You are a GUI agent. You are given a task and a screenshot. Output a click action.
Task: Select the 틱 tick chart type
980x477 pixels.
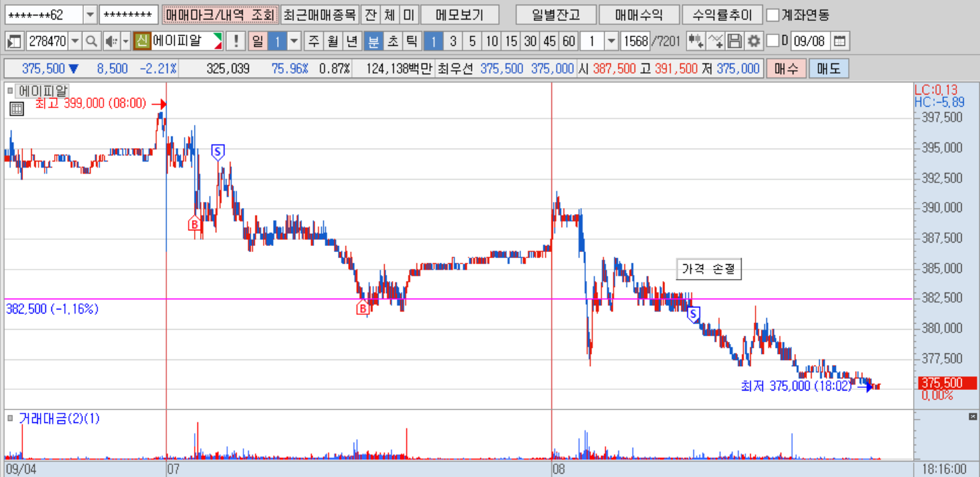[411, 41]
